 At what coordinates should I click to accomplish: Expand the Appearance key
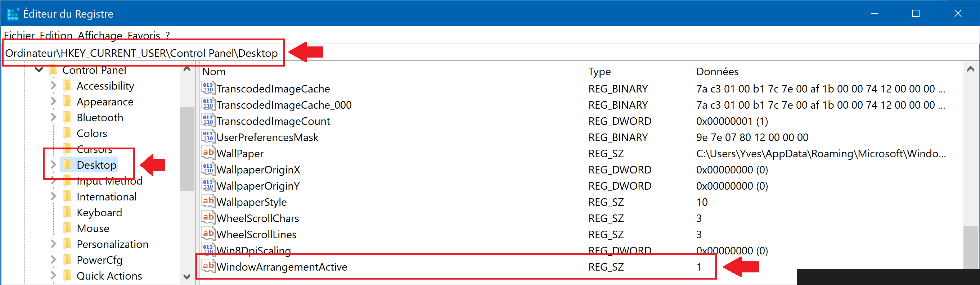53,101
